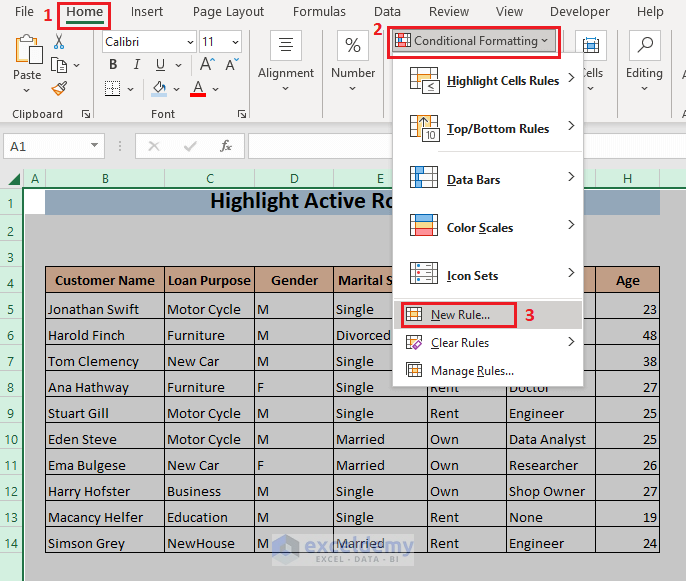686x581 pixels.
Task: Select the Format Painter brush
Action: coord(59,88)
